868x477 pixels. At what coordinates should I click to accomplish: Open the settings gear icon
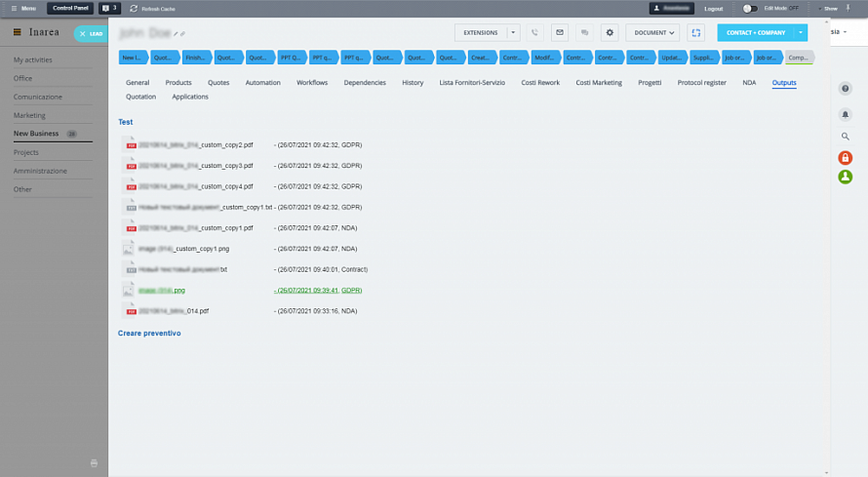[x=610, y=32]
